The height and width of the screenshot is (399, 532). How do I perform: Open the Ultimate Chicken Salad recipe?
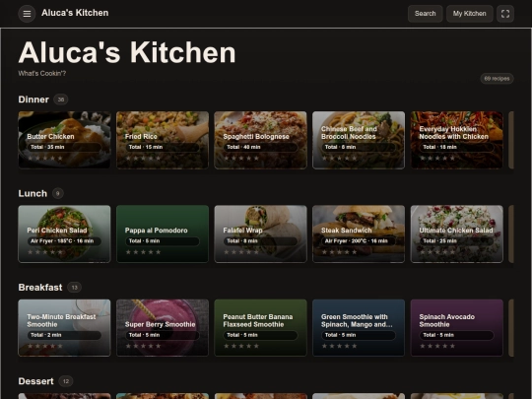(x=457, y=233)
